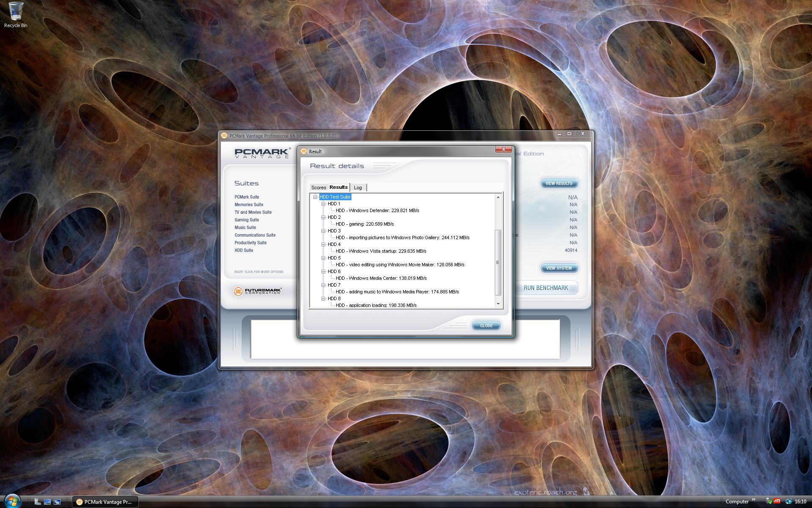Collapse the HDD 8 tree node

pos(323,298)
